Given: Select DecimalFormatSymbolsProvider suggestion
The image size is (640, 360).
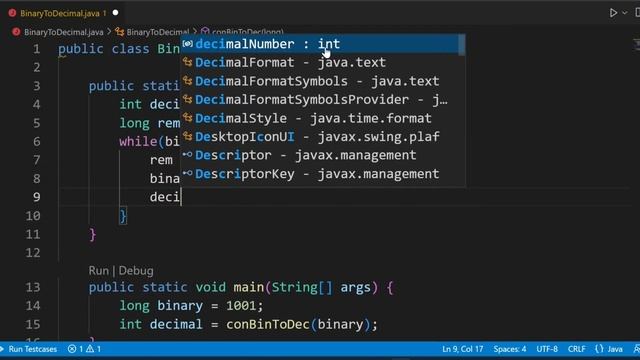Looking at the screenshot, I should [x=320, y=100].
